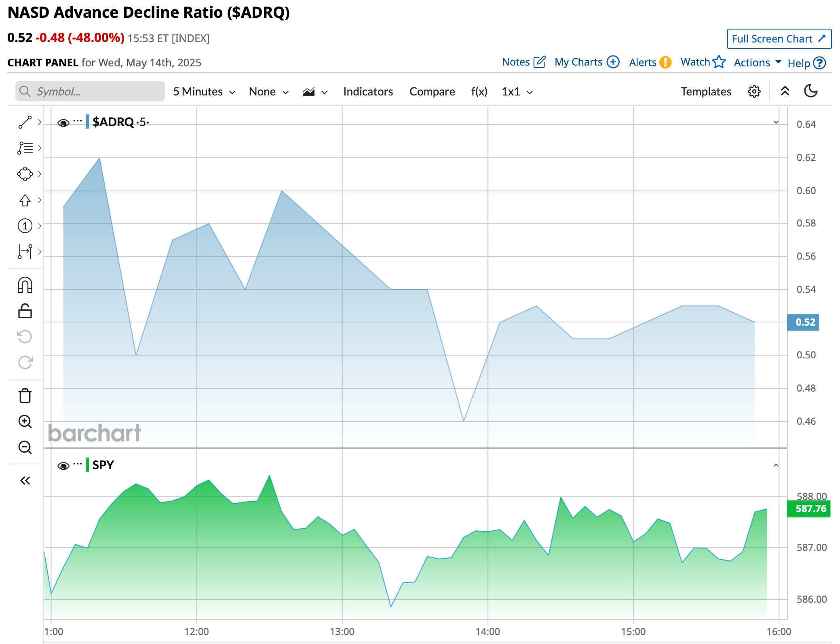Zoom in with magnifier plus icon
The width and height of the screenshot is (840, 644).
[x=25, y=422]
